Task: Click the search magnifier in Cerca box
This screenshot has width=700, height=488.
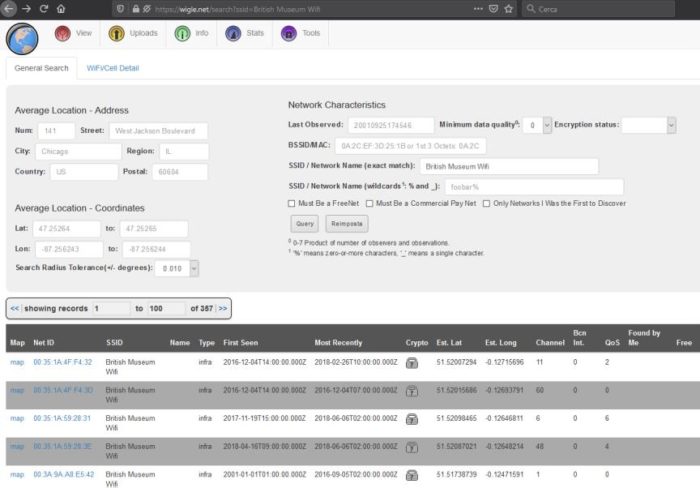Action: coord(530,9)
